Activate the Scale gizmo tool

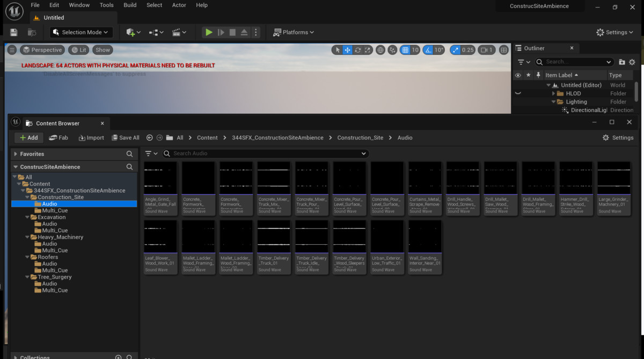point(368,50)
